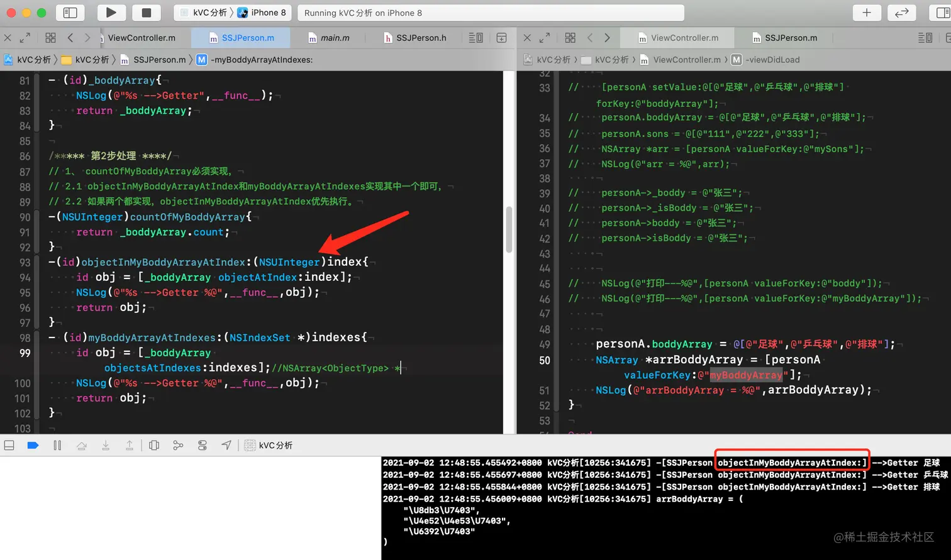The height and width of the screenshot is (560, 951).
Task: Click kVC分析 project in left jump bar
Action: pyautogui.click(x=28, y=60)
